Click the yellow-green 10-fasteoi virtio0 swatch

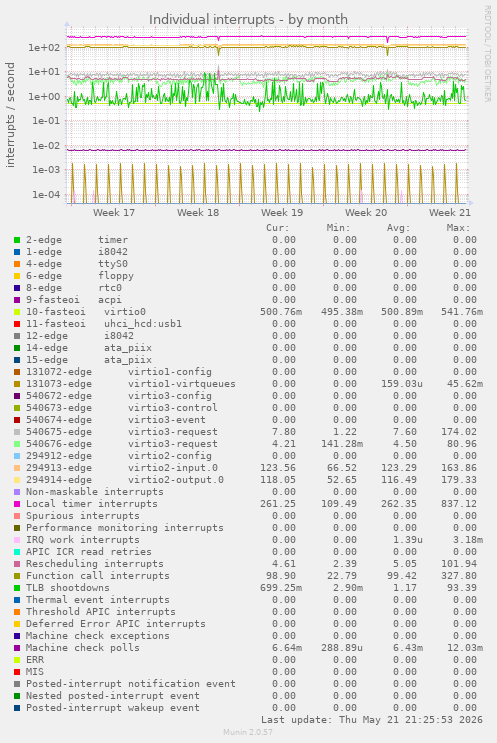point(17,312)
